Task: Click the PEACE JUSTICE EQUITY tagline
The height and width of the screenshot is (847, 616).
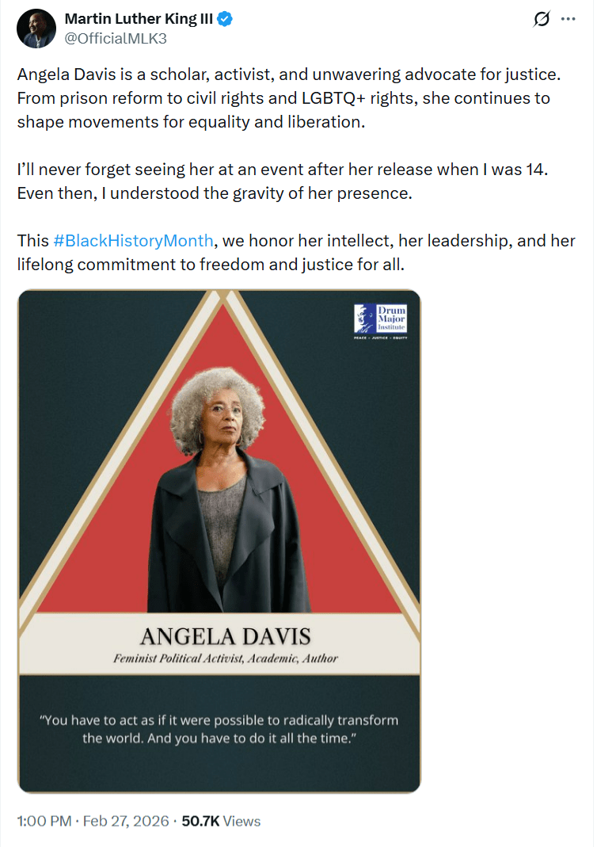Action: point(381,338)
